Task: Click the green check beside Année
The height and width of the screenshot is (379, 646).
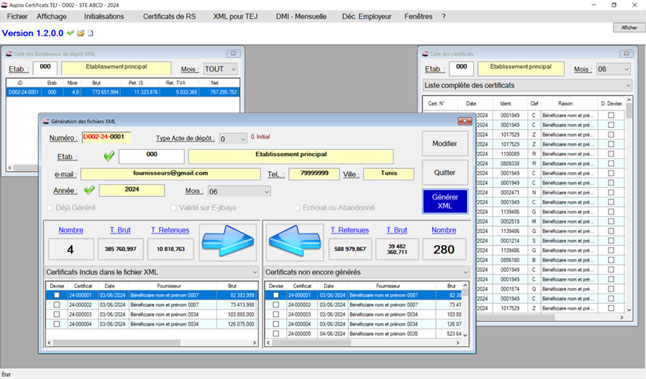Action: tap(89, 190)
